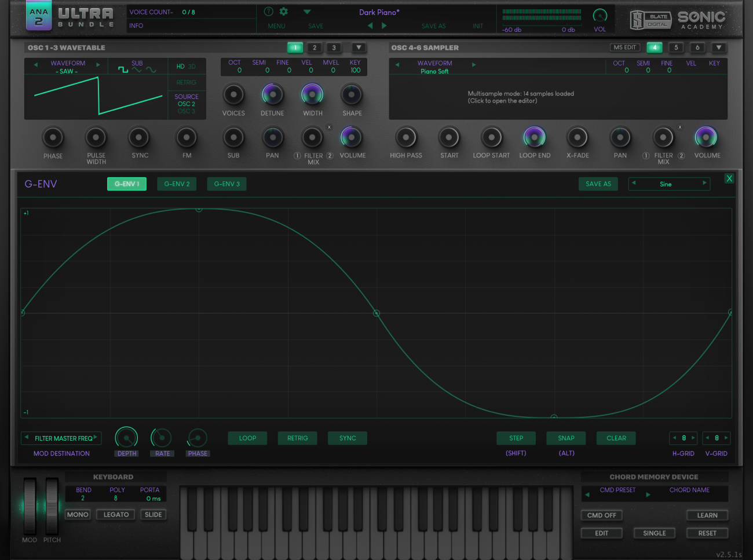
Task: Toggle MONO keyboard mode
Action: pos(78,514)
